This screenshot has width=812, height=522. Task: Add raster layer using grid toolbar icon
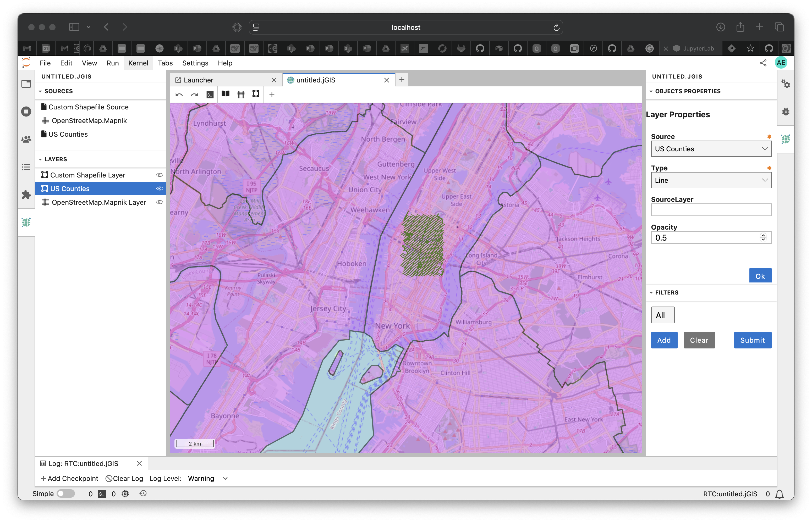tap(241, 95)
